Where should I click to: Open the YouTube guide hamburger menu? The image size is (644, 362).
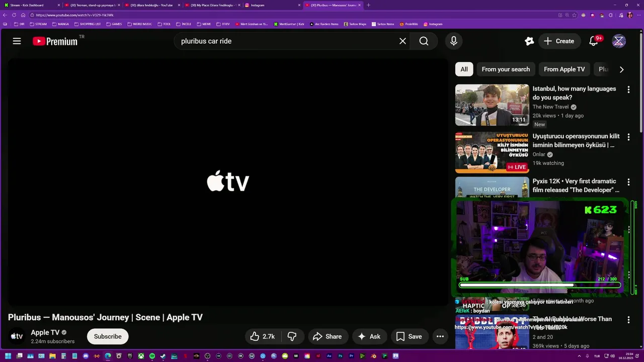click(17, 41)
